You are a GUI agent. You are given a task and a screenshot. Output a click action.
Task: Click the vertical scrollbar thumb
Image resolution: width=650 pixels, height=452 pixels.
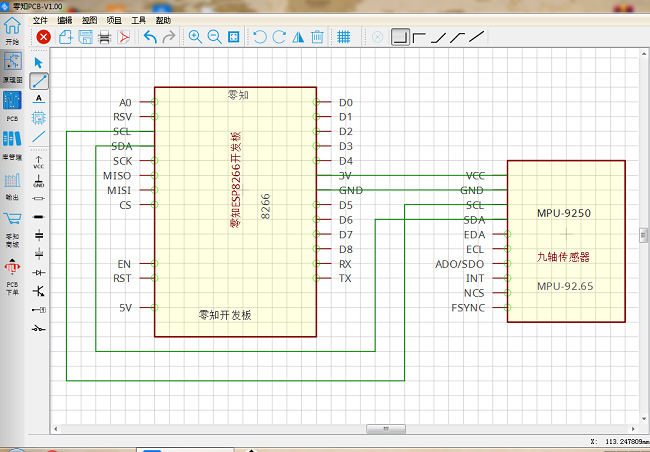point(643,235)
